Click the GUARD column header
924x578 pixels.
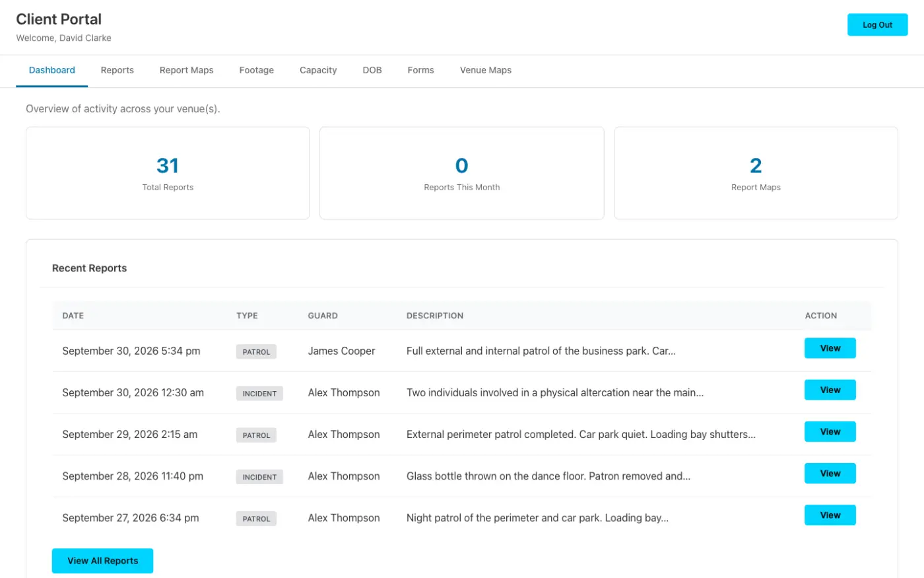[323, 316]
